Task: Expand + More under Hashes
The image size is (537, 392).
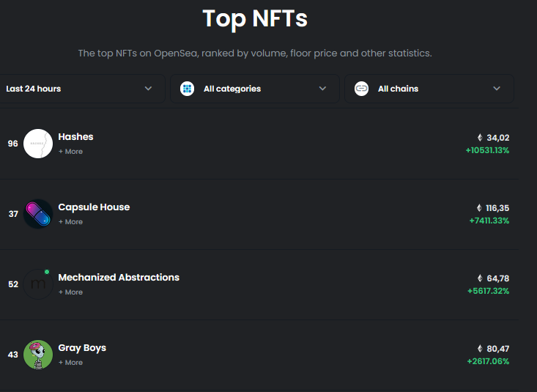Action: pyautogui.click(x=70, y=152)
